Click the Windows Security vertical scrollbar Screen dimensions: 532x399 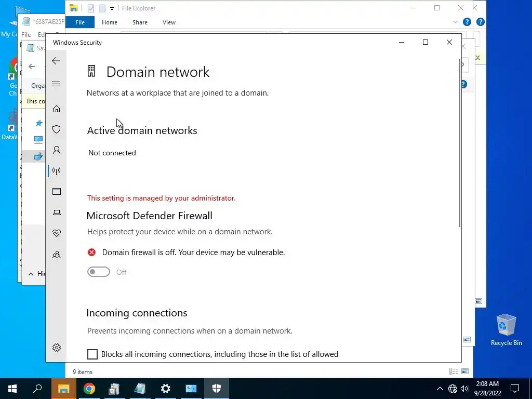click(x=460, y=142)
